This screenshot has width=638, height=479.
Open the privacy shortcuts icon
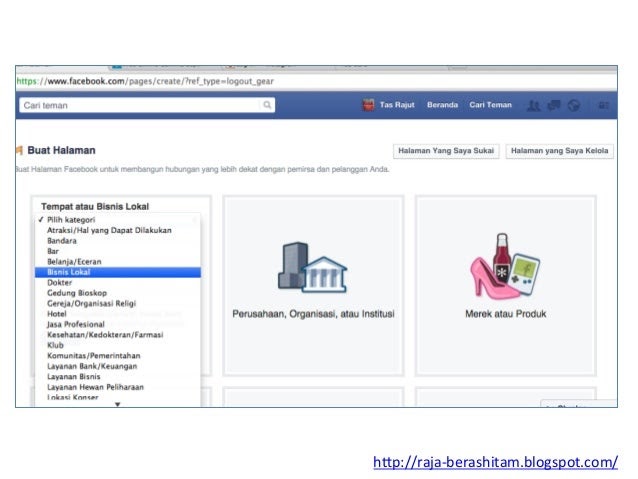point(603,105)
